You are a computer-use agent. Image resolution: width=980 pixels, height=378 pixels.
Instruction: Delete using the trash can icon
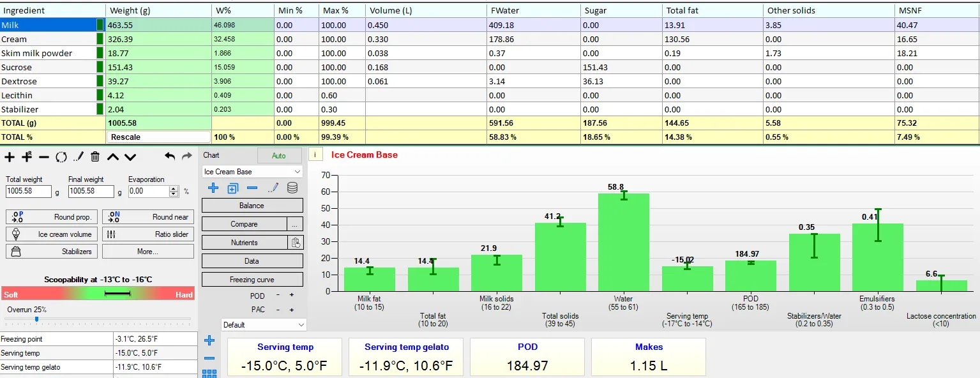[x=95, y=156]
